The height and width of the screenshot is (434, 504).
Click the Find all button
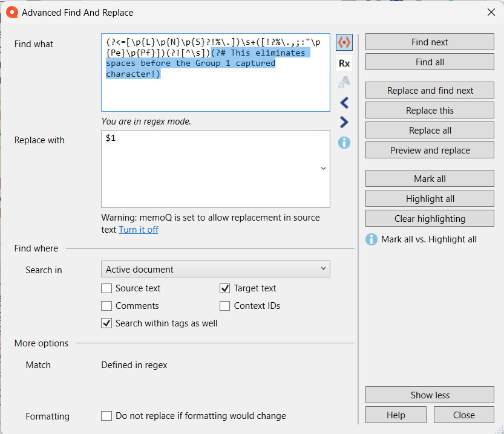430,62
